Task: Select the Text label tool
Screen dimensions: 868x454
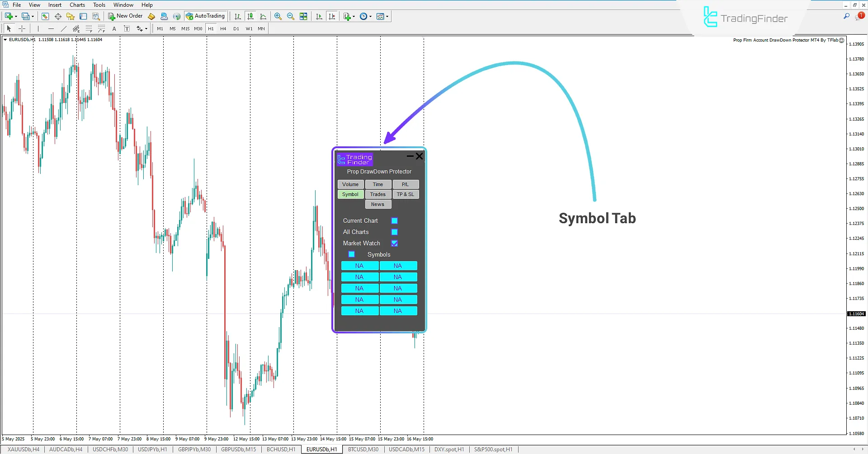Action: [x=127, y=28]
